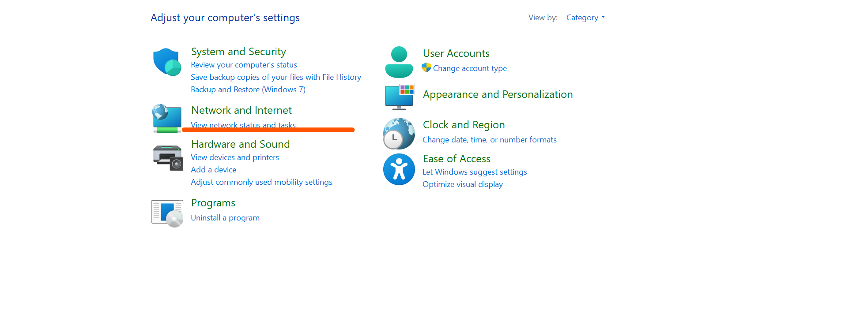
Task: Open Network and Internet category
Action: 242,110
